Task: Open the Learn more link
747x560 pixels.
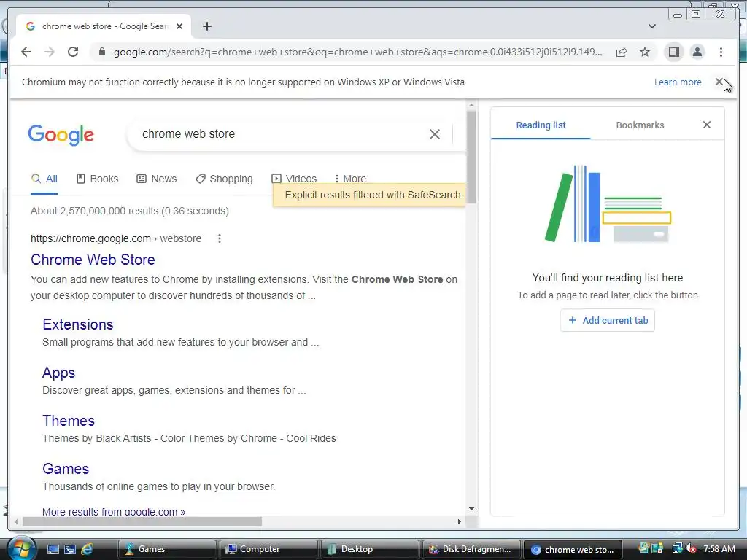Action: pyautogui.click(x=678, y=82)
